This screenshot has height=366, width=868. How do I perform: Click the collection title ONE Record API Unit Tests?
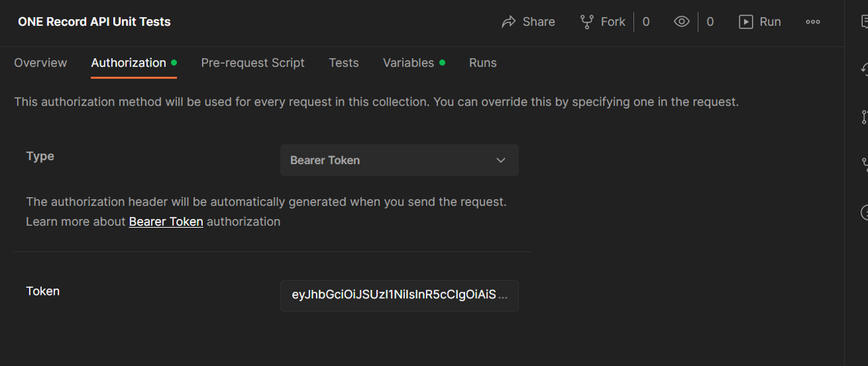[x=94, y=22]
